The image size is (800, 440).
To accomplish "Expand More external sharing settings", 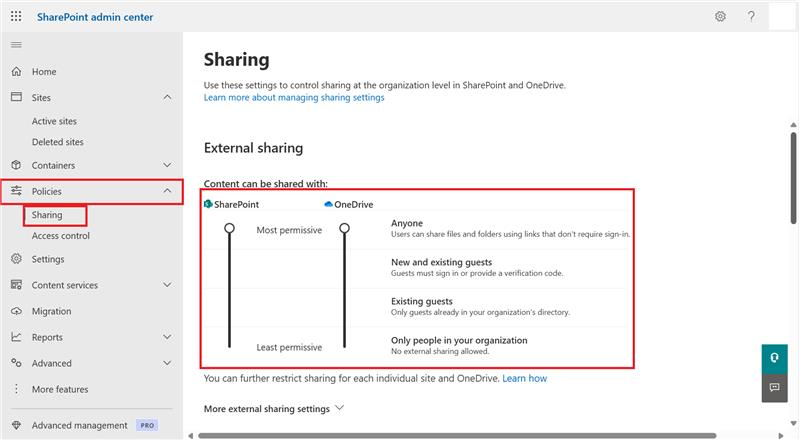I will point(274,408).
